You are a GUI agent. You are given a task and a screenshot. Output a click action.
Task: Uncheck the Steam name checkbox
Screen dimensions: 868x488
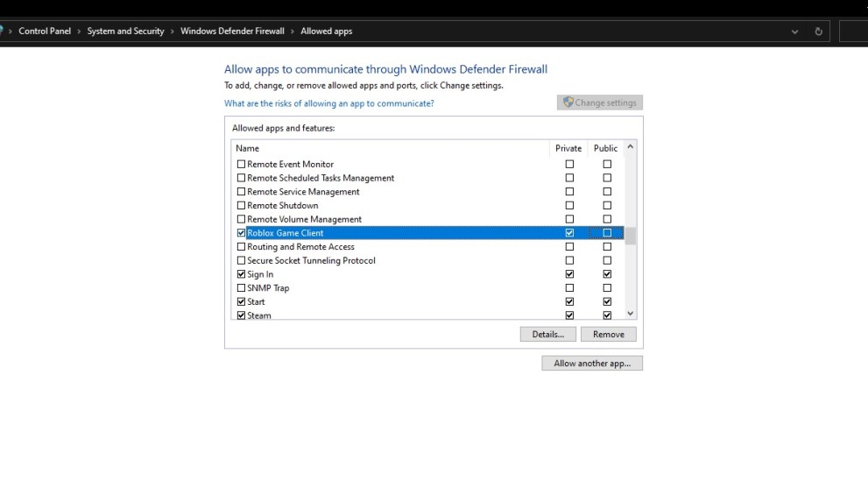click(x=241, y=315)
